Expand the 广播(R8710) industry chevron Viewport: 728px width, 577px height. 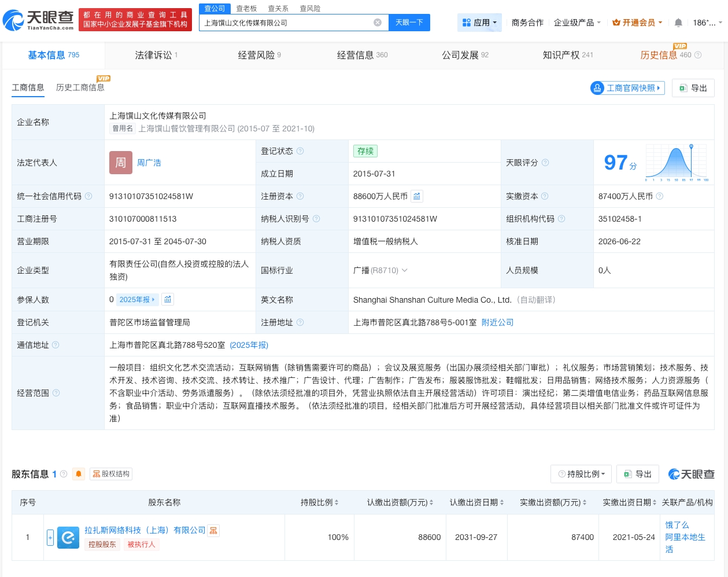(405, 270)
